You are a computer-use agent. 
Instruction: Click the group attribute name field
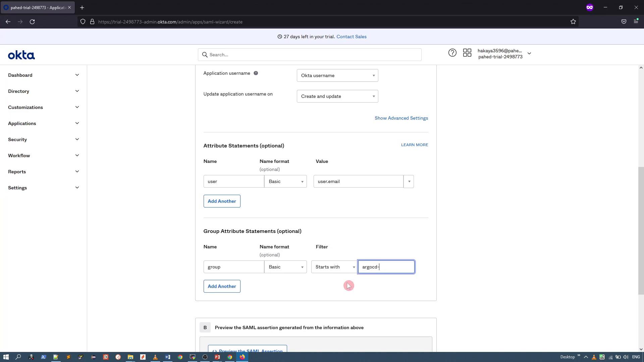point(234,267)
